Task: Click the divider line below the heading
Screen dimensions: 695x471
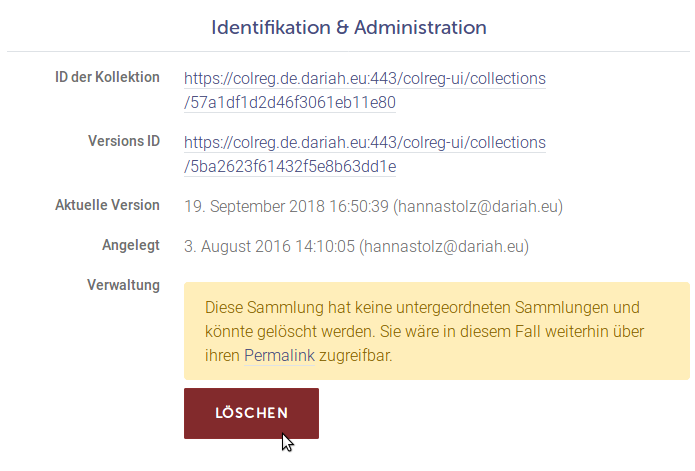Action: coord(349,51)
